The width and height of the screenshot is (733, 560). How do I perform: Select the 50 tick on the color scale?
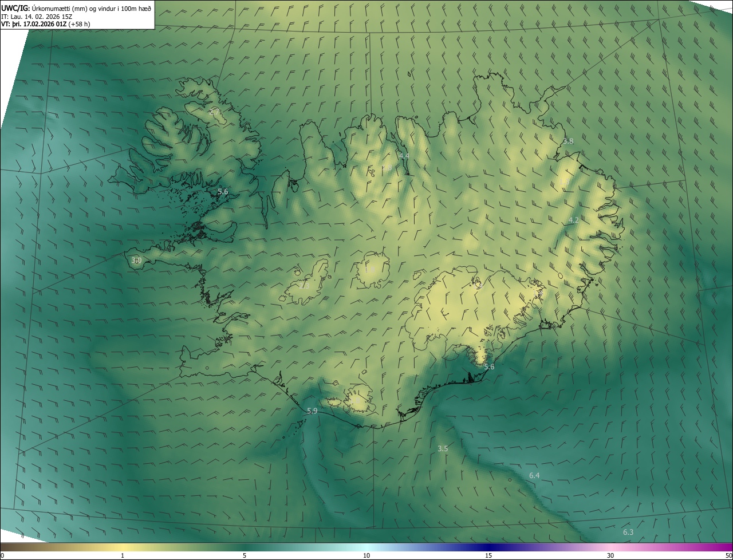728,555
